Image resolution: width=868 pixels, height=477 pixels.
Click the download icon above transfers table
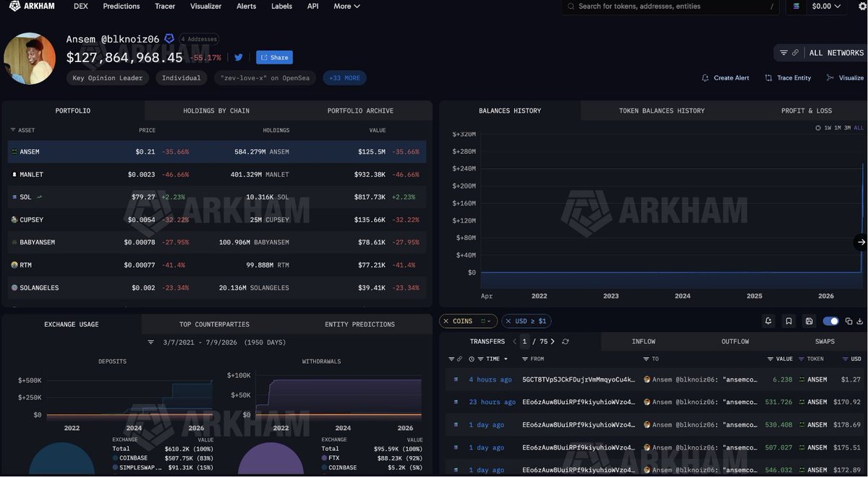(x=860, y=321)
